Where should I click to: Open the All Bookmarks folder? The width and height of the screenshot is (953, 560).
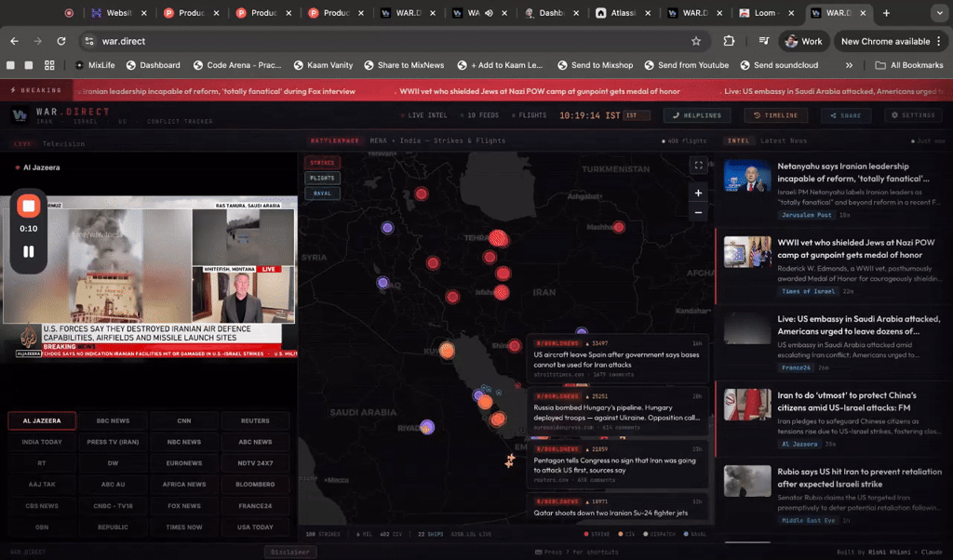tap(909, 65)
